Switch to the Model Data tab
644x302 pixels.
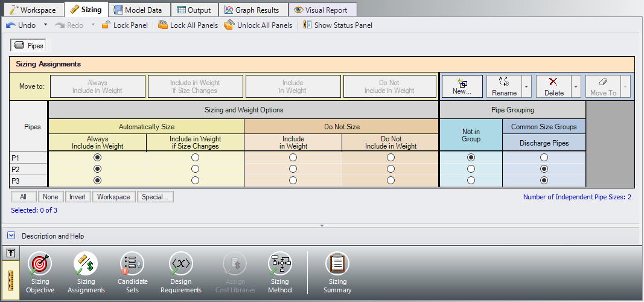138,10
